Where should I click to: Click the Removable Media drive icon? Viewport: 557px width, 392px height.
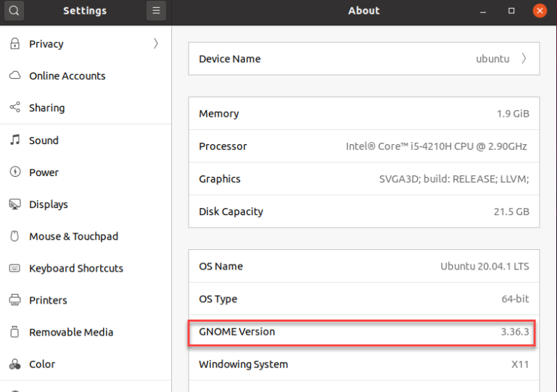click(x=15, y=332)
